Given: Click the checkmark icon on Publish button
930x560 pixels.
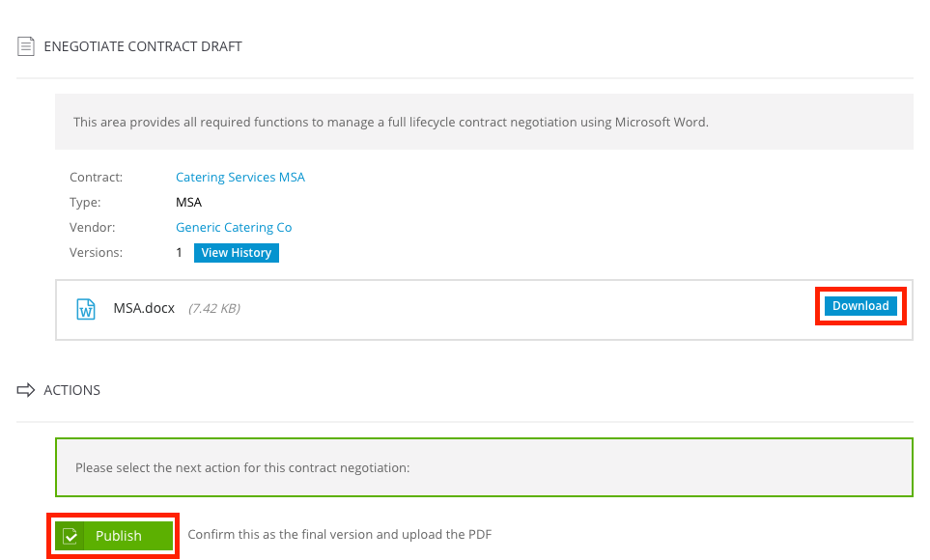Looking at the screenshot, I should pyautogui.click(x=70, y=536).
